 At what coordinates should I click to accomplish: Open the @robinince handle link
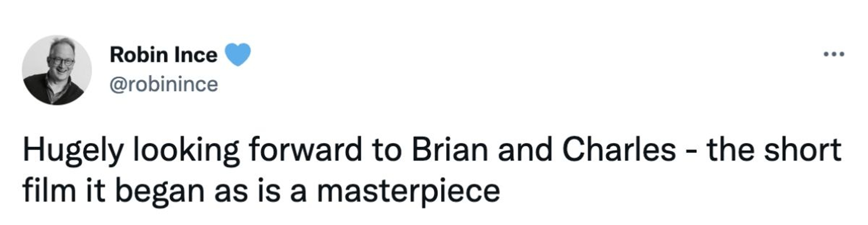(x=164, y=84)
